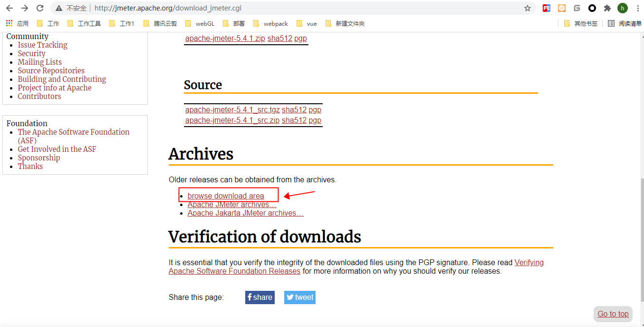Image resolution: width=644 pixels, height=327 pixels.
Task: Click the apps grid icon on bookmarks bar
Action: pyautogui.click(x=9, y=23)
